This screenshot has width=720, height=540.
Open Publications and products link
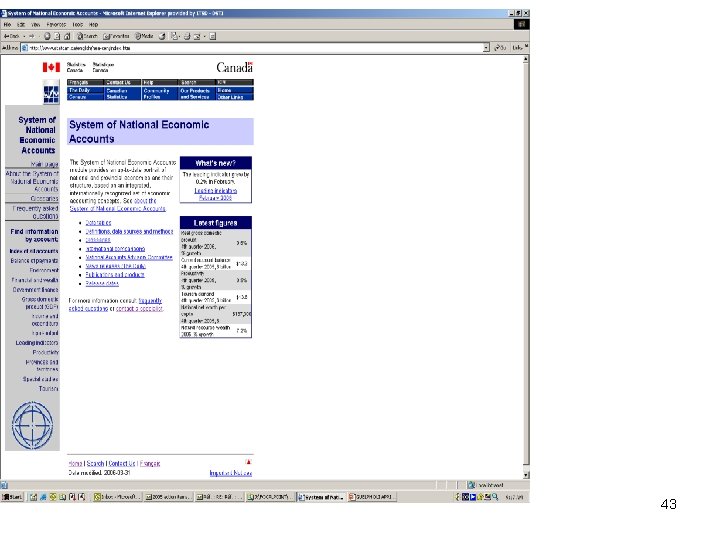[x=115, y=275]
